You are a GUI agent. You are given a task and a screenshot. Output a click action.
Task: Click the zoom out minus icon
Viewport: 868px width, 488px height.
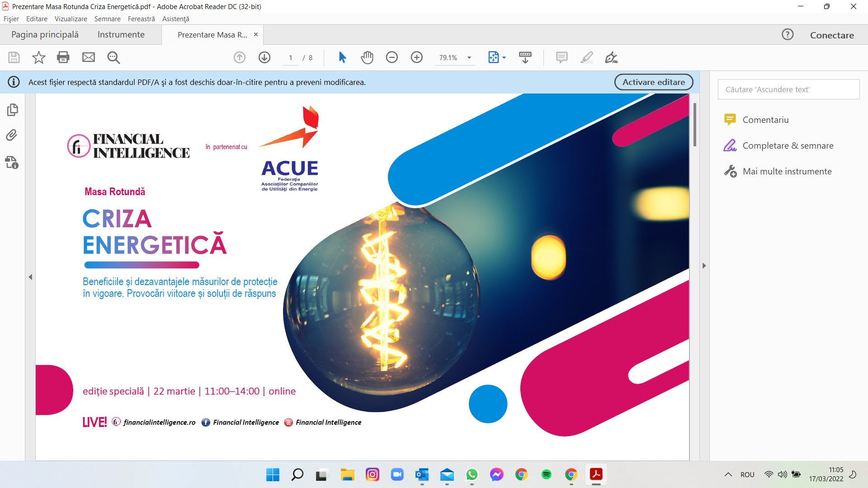[x=392, y=57]
